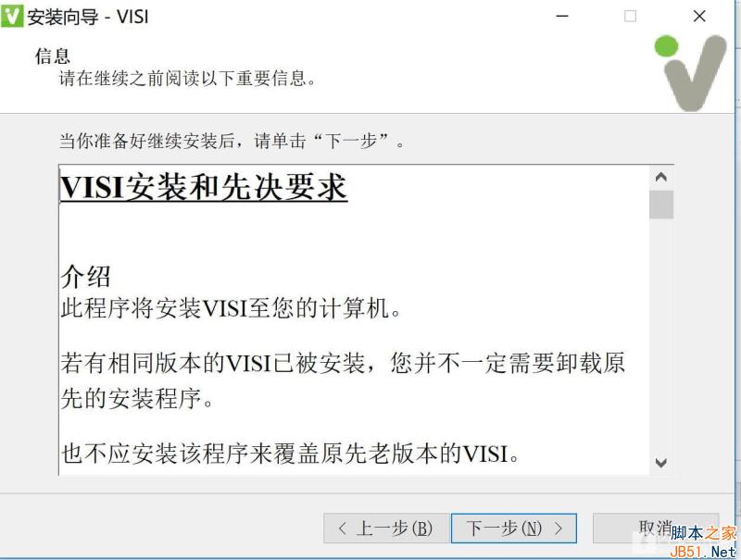Click the left chevron on Back button

click(343, 528)
